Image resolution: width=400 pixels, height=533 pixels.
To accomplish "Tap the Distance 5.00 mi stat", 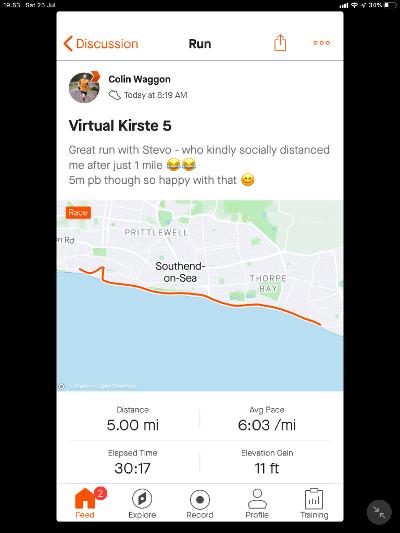I will [133, 419].
